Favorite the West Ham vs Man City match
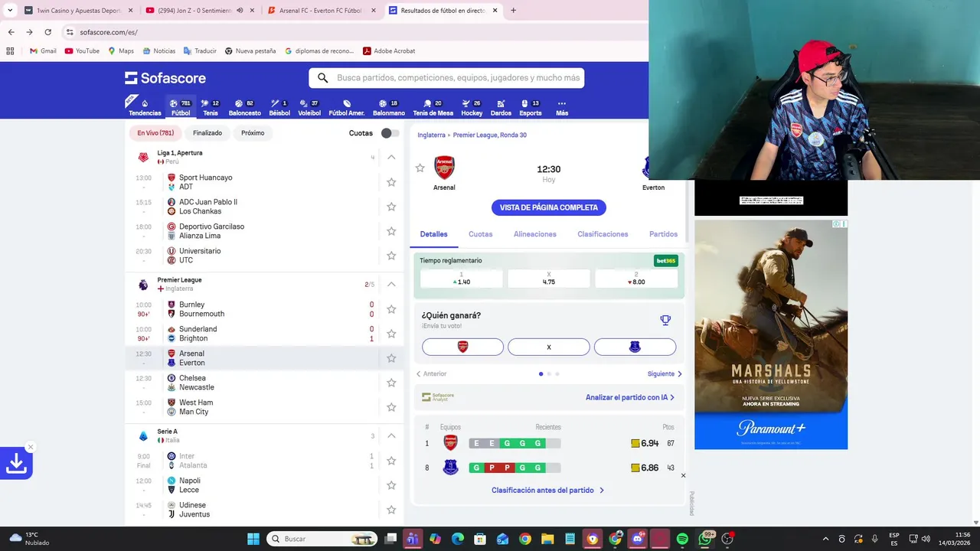The image size is (980, 551). (x=391, y=407)
